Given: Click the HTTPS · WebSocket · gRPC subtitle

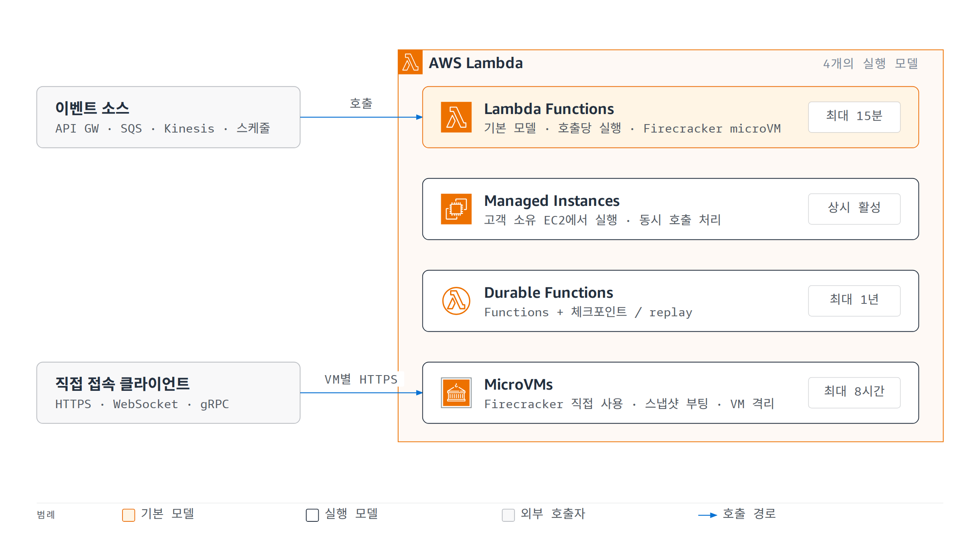Looking at the screenshot, I should [142, 404].
